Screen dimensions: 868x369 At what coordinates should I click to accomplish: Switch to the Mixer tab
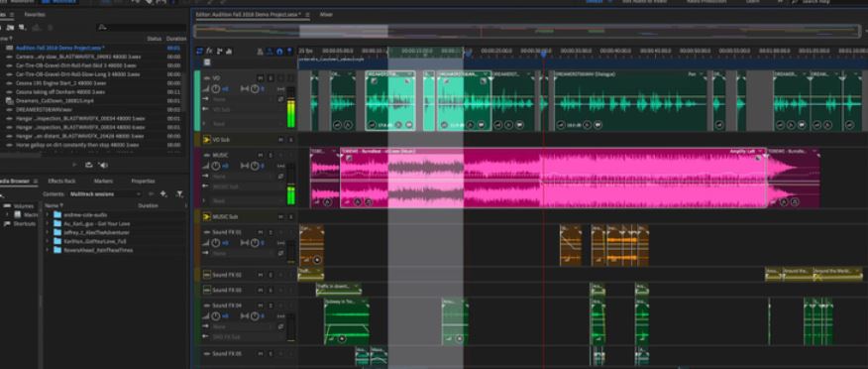point(326,15)
